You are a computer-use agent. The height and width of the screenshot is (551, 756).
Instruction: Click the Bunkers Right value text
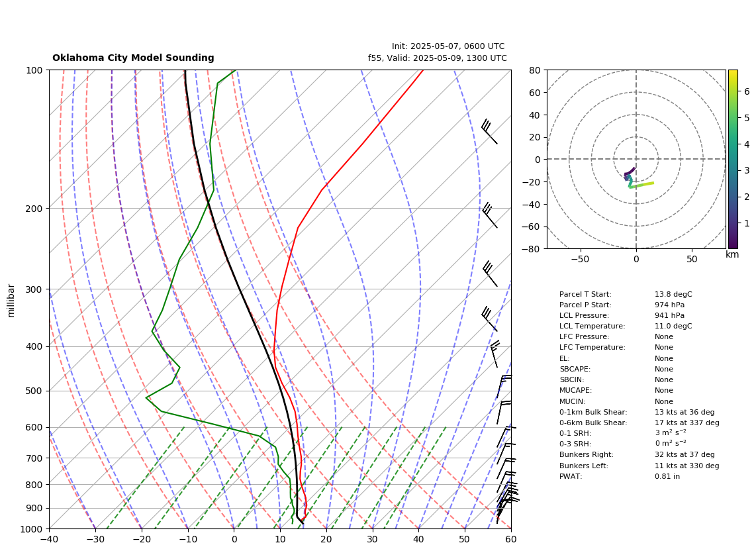point(685,454)
